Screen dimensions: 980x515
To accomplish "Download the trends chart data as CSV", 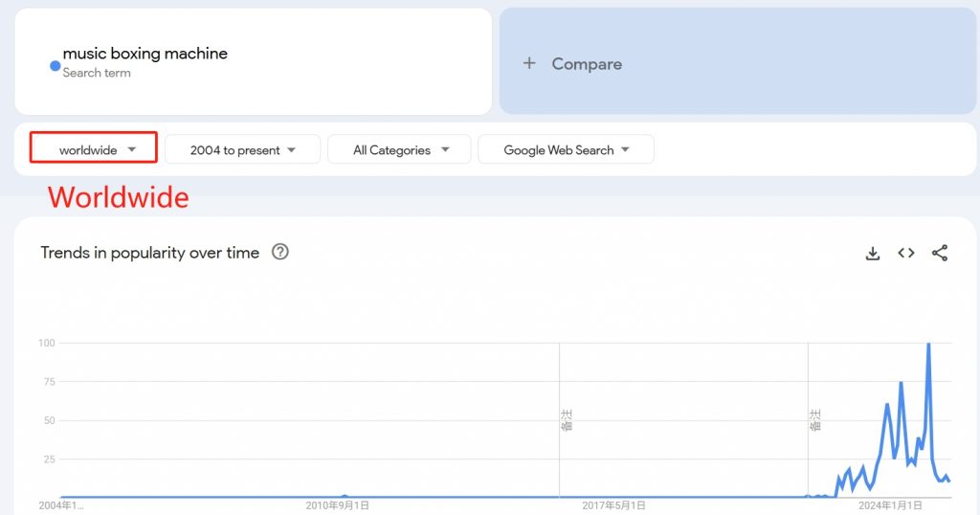I will [873, 253].
